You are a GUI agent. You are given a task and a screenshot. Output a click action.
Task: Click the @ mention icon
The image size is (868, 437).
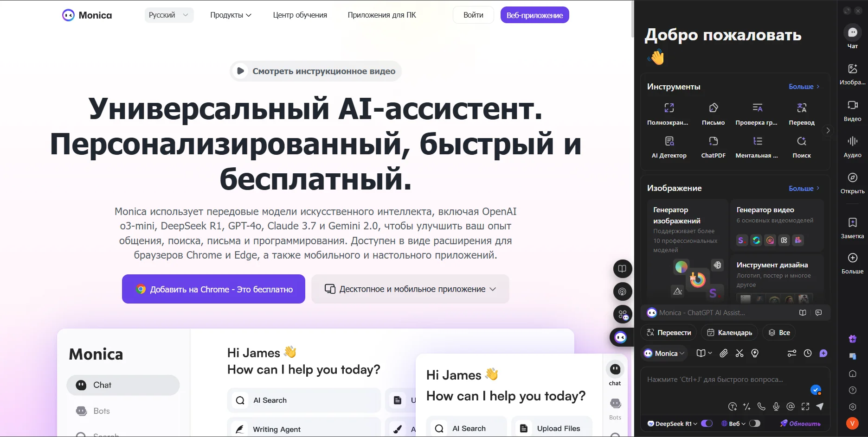coord(791,406)
